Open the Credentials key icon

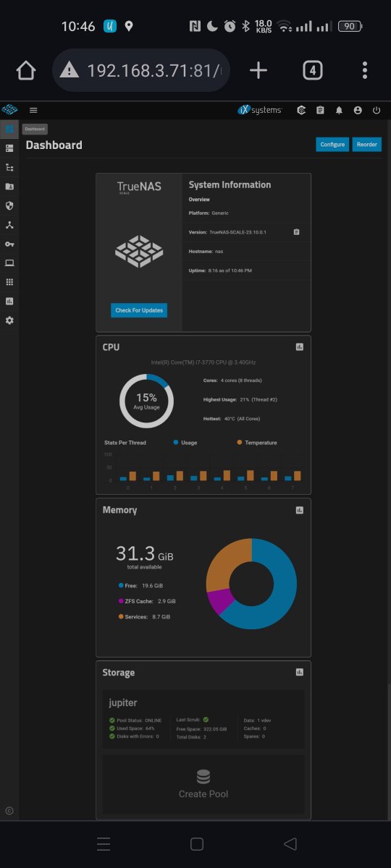pos(9,244)
